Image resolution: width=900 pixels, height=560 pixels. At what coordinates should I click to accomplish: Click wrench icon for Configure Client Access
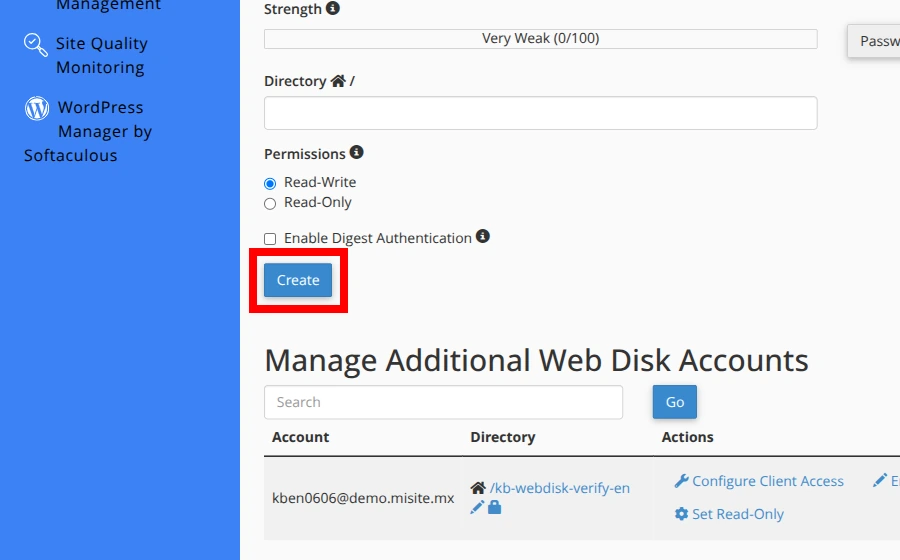click(x=681, y=481)
